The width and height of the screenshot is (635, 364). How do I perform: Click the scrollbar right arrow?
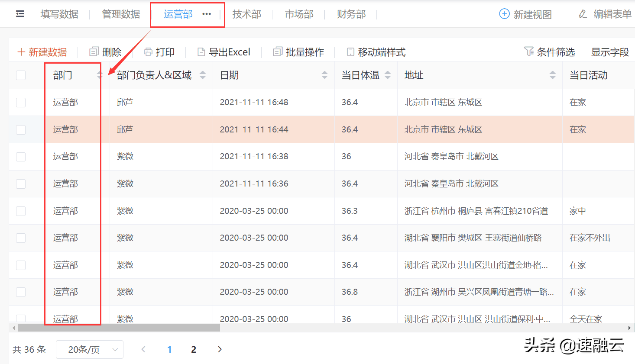(x=629, y=328)
